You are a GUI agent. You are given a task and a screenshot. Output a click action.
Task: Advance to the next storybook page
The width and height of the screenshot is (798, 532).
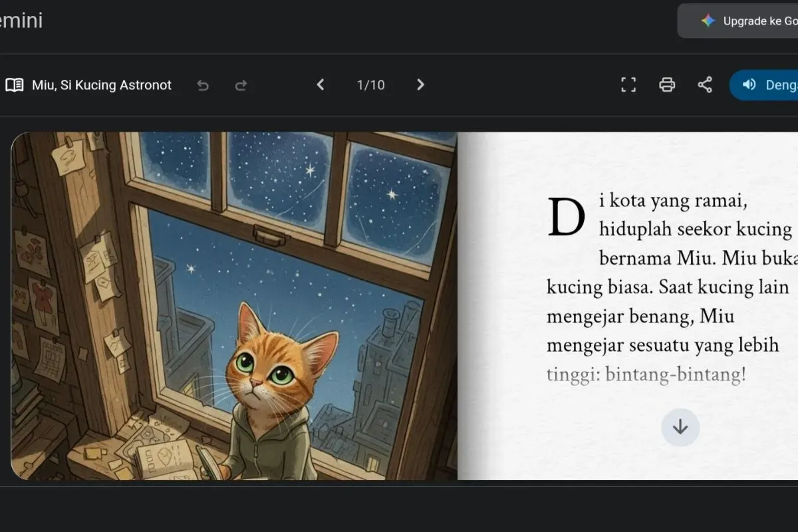click(420, 84)
